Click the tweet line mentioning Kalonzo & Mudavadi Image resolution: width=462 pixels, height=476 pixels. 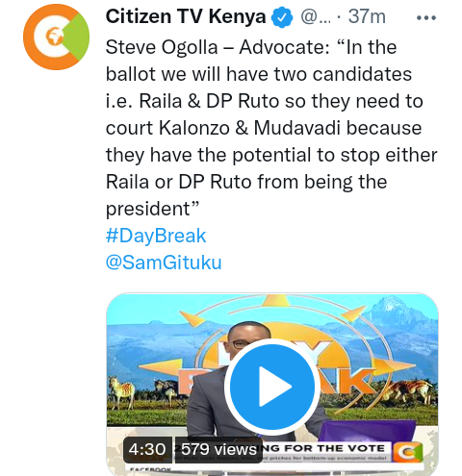[264, 128]
